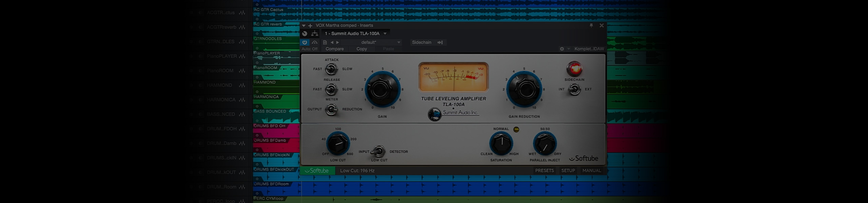Click waveform icon on ACGTR..ctus track
The height and width of the screenshot is (203, 868).
click(242, 13)
